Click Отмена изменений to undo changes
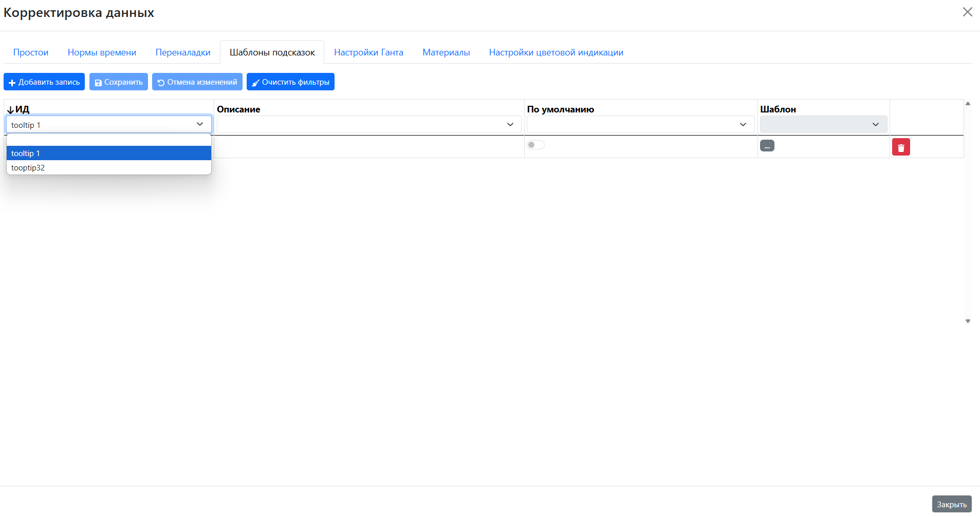This screenshot has height=517, width=980. [x=197, y=82]
